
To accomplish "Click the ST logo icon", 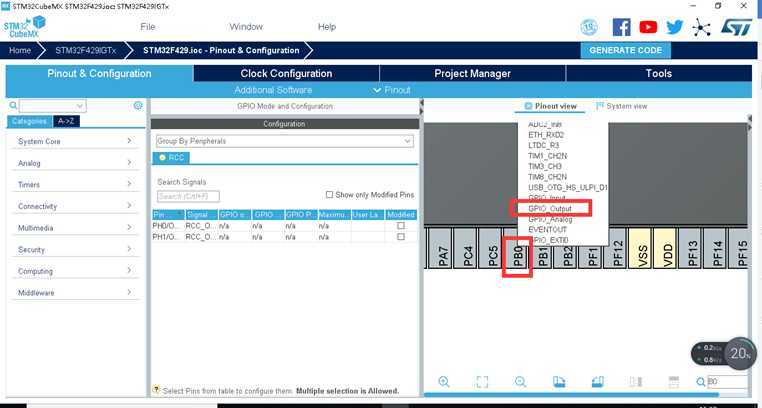I will click(736, 27).
